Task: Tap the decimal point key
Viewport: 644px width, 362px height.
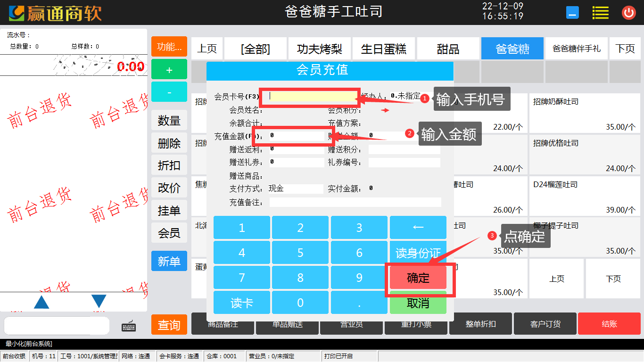Action: click(359, 303)
